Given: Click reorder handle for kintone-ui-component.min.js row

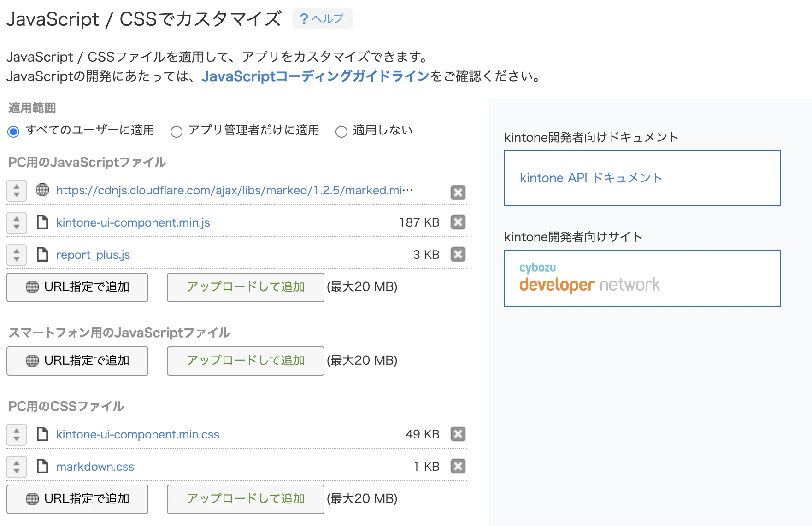Looking at the screenshot, I should click(17, 223).
